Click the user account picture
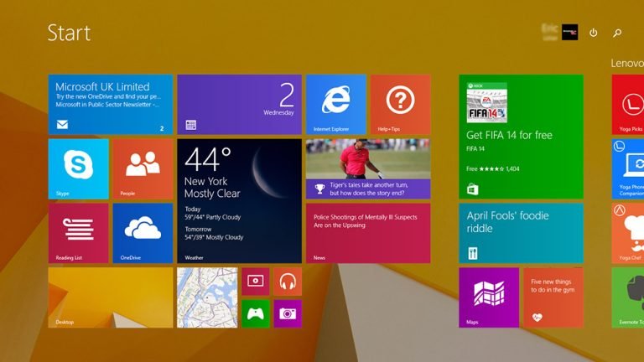The image size is (644, 362). pos(569,32)
